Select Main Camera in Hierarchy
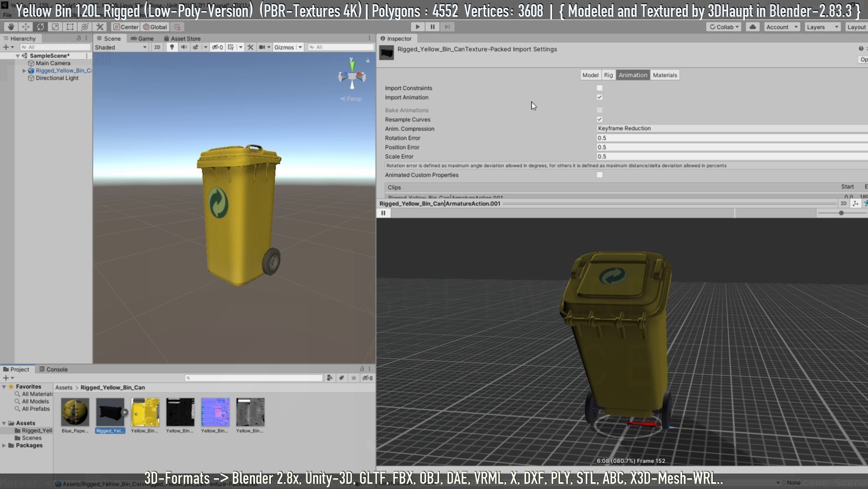Image resolution: width=868 pixels, height=489 pixels. 53,63
